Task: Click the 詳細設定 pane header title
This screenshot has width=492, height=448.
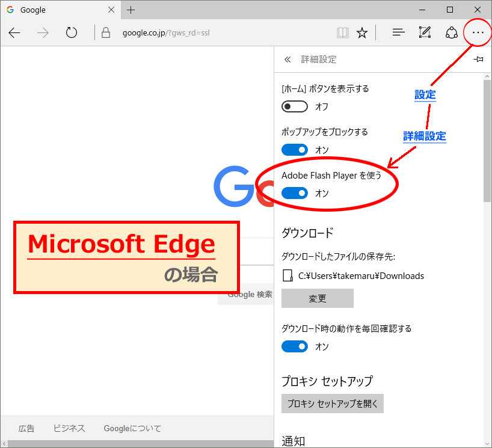Action: point(319,60)
